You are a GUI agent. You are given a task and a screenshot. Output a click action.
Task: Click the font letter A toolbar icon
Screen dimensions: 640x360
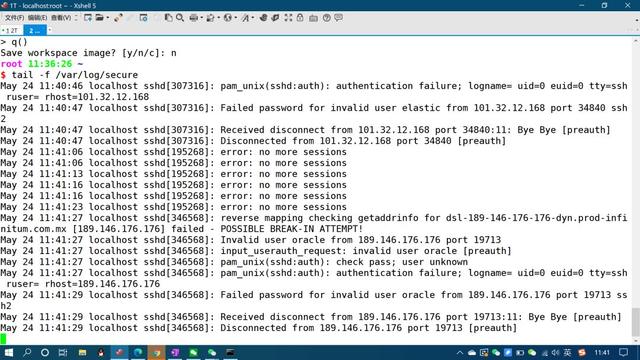pos(245,18)
